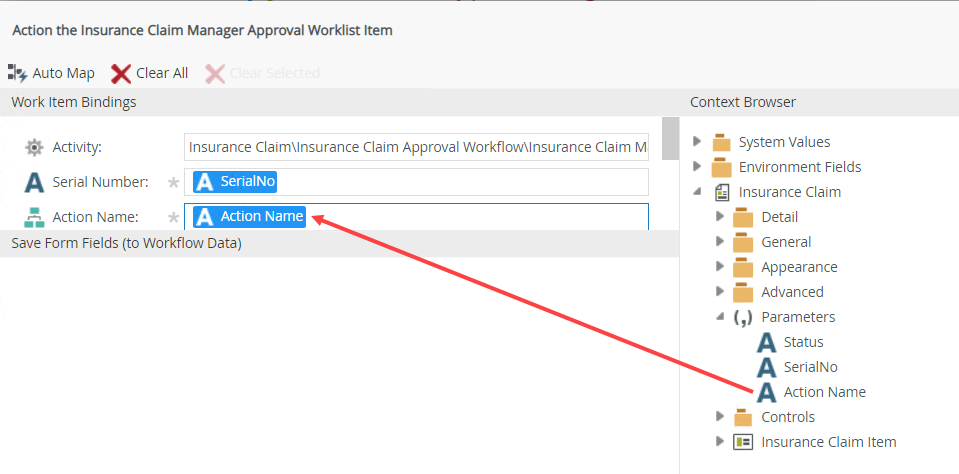Screen dimensions: 959x474
Task: Select the Detail tree item
Action: tap(780, 218)
